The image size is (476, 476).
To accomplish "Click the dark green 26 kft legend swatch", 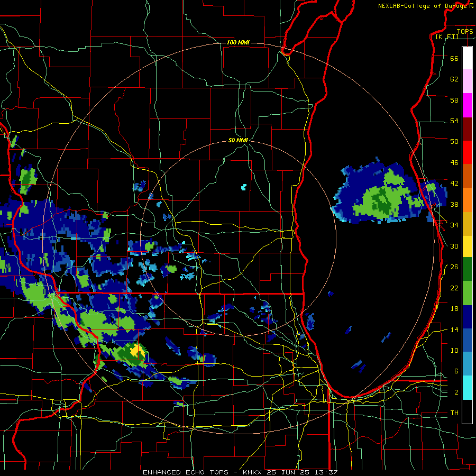I will 467,269.
